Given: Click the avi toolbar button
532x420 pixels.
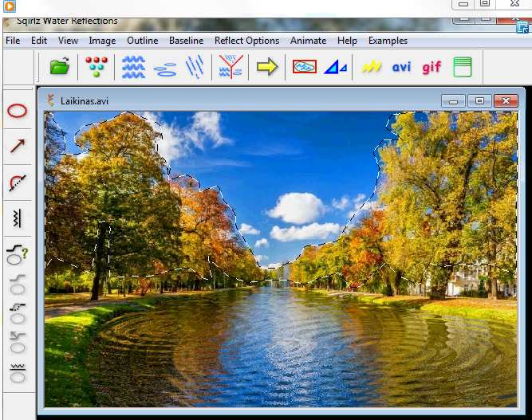Looking at the screenshot, I should [x=401, y=67].
